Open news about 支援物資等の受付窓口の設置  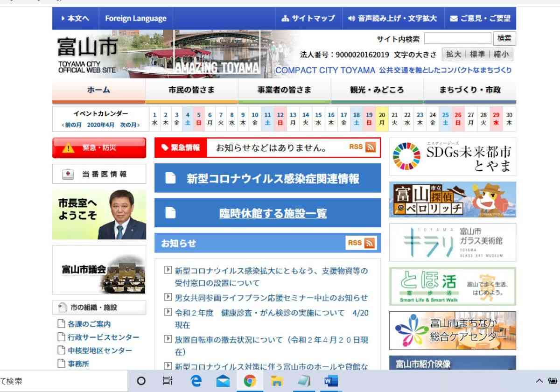click(x=271, y=277)
